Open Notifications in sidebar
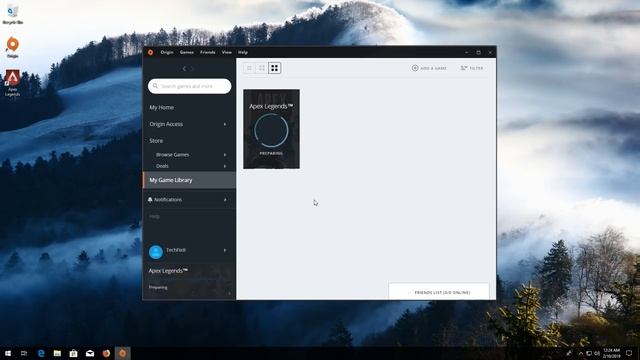Viewport: 640px width, 360px height. click(x=168, y=200)
